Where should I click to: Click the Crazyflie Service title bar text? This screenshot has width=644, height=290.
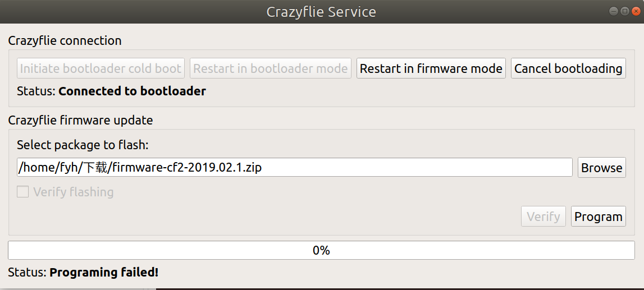pos(321,12)
